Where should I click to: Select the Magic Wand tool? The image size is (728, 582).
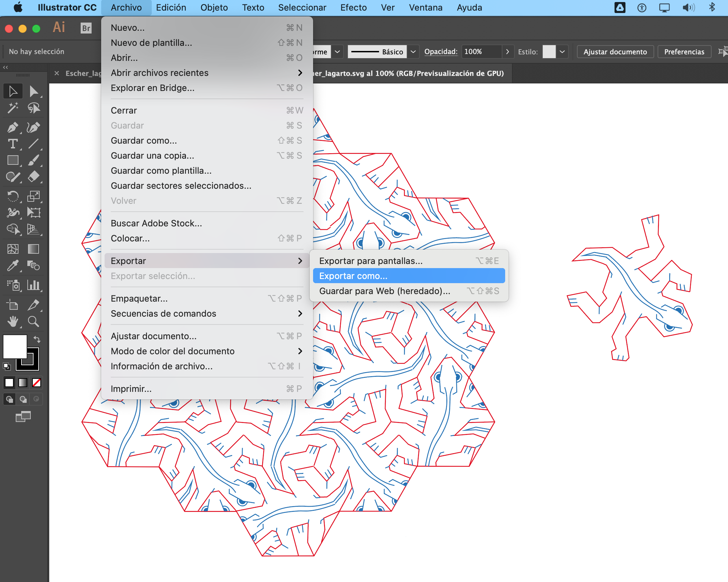click(13, 108)
